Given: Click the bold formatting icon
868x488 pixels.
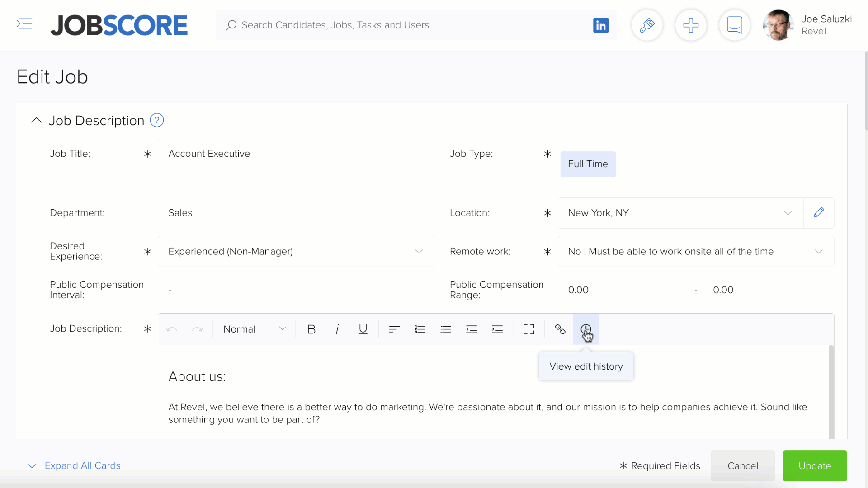Looking at the screenshot, I should click(311, 329).
